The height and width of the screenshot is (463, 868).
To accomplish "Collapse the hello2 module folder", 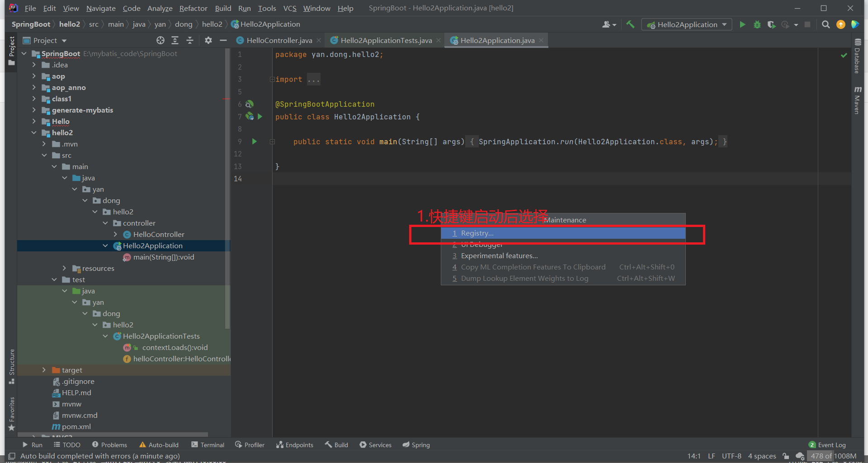I will coord(34,132).
